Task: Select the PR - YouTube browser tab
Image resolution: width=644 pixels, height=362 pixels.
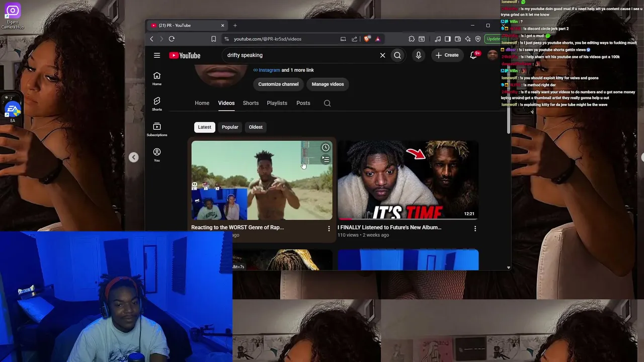Action: 187,25
